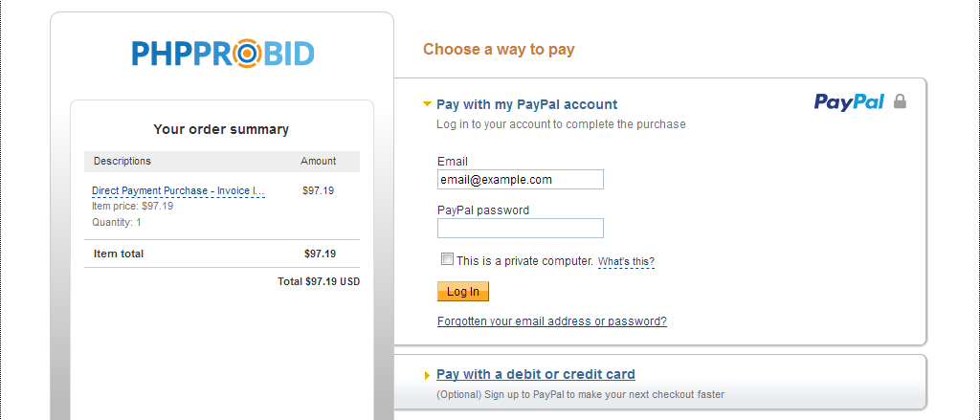
Task: Collapse PayPal account section via its triangle
Action: click(428, 104)
